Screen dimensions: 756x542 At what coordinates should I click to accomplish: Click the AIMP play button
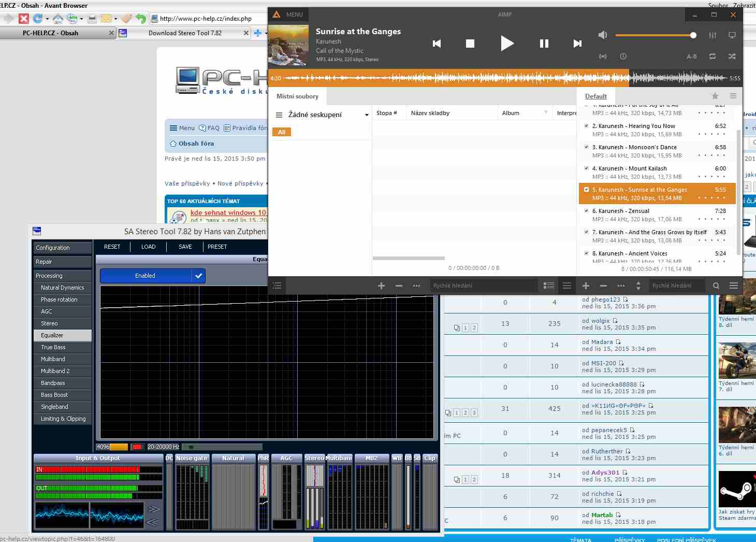[x=507, y=44]
